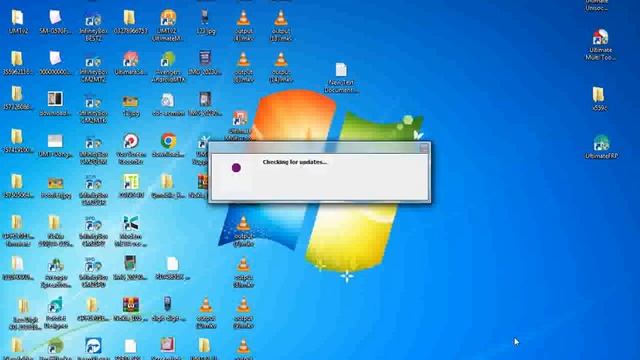Launch the Ultimate Multi Tool shortcut
Image resolution: width=640 pixels, height=360 pixels.
pyautogui.click(x=600, y=45)
